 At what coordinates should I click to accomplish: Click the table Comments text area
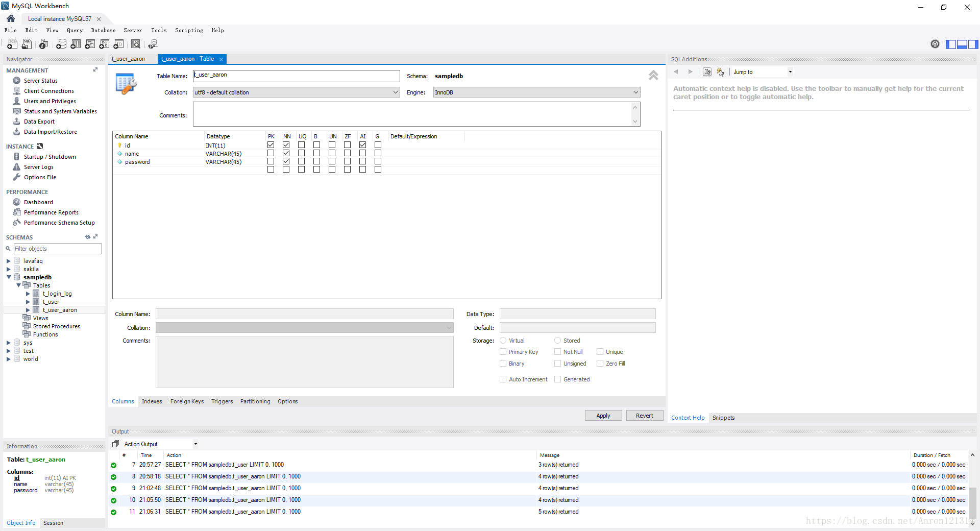click(x=416, y=114)
